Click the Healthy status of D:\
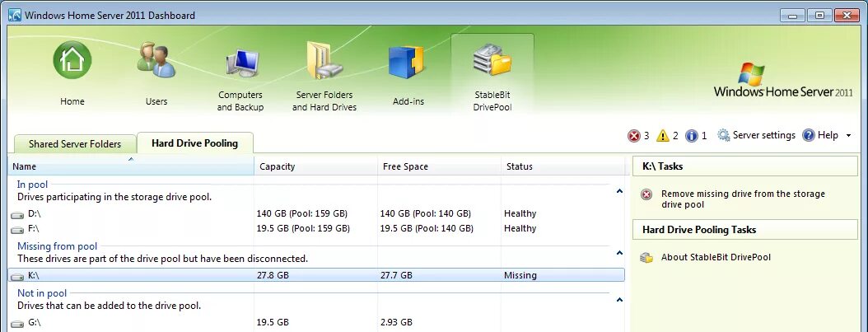The height and width of the screenshot is (332, 868). [x=520, y=213]
